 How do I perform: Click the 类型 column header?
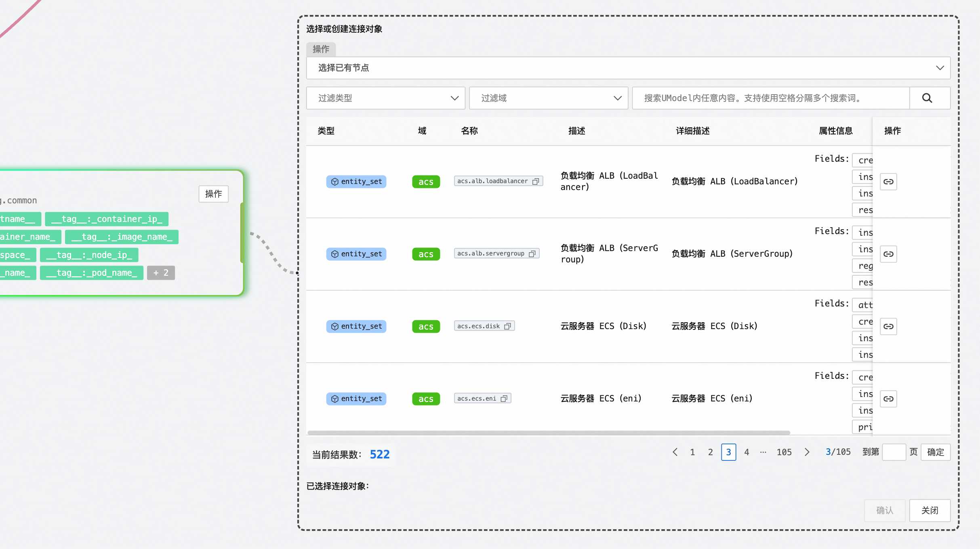point(326,131)
